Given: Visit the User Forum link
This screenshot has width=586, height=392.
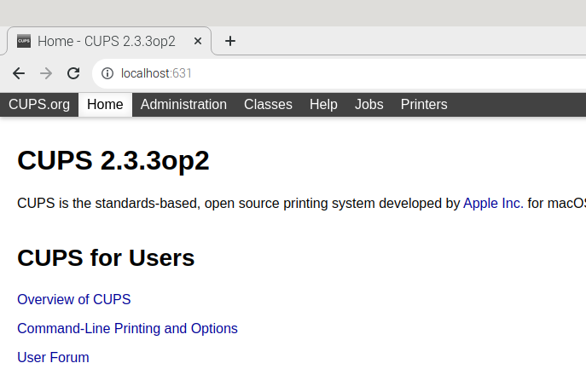Looking at the screenshot, I should point(53,358).
